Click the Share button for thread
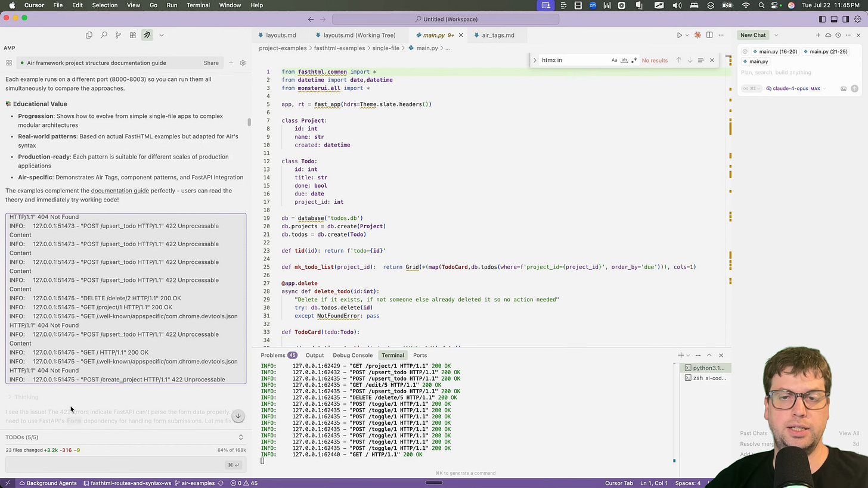 (x=211, y=63)
